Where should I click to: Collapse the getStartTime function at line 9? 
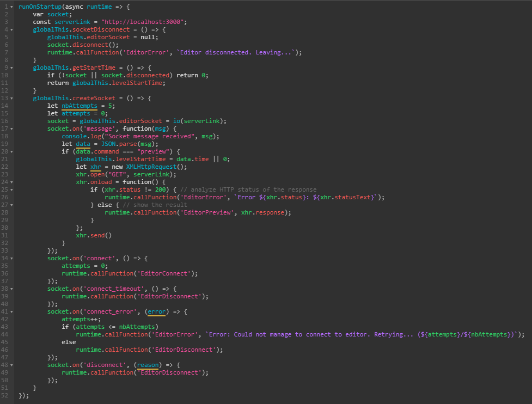pos(12,68)
